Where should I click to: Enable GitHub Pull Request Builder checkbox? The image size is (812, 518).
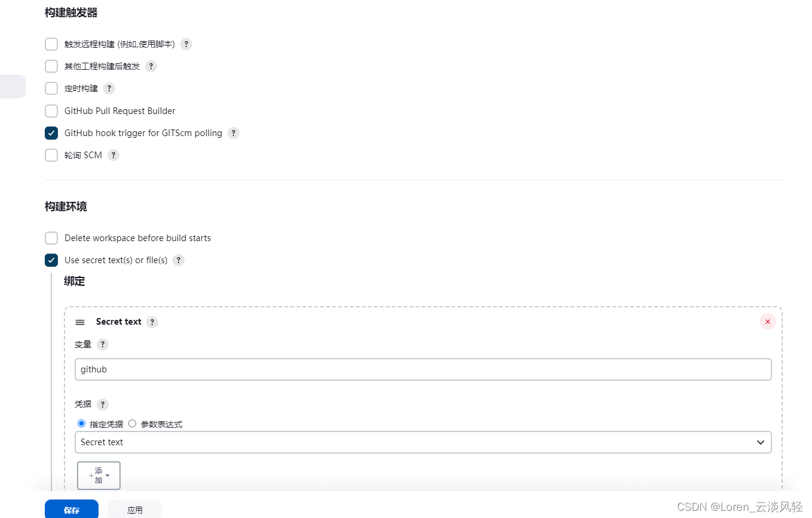[51, 111]
